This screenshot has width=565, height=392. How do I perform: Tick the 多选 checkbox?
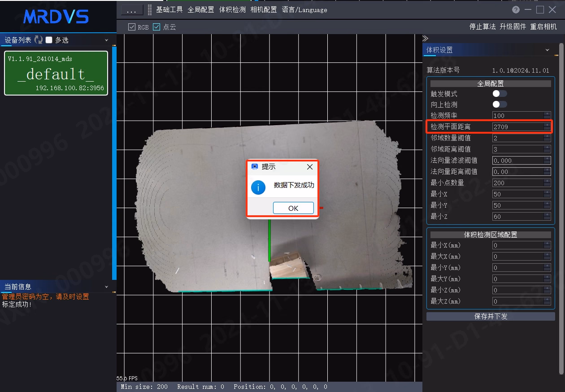pos(49,40)
